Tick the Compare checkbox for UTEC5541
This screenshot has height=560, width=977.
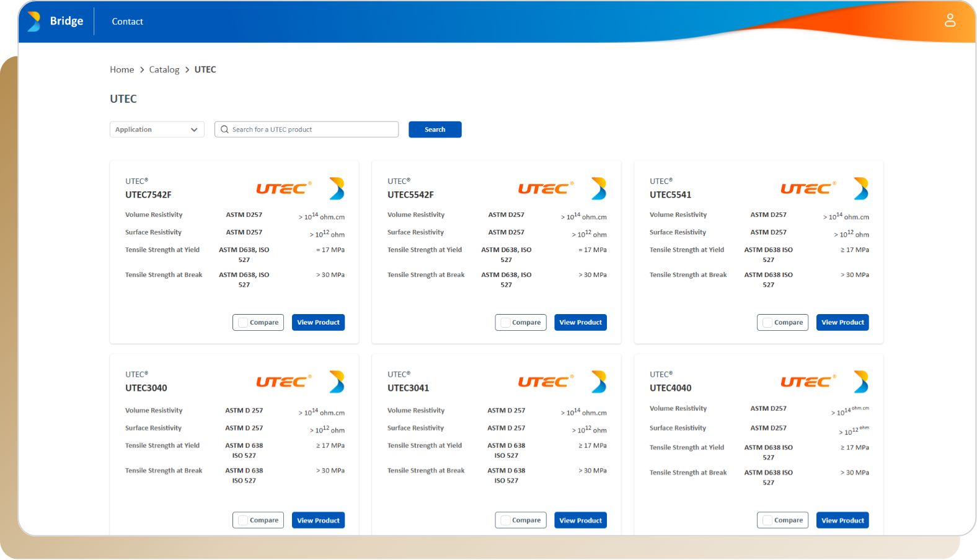click(767, 323)
